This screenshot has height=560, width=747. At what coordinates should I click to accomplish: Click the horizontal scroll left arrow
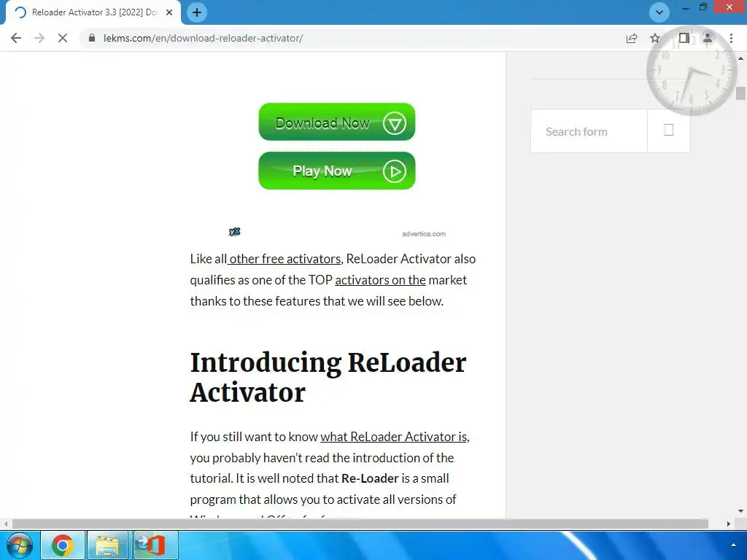tap(6, 524)
